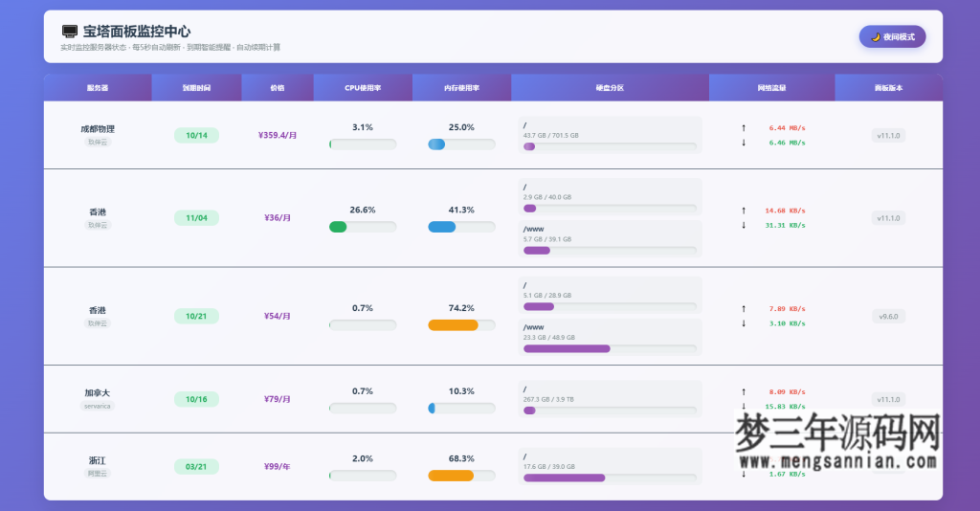
Task: Click the upload arrow in 加拿大 row
Action: click(744, 391)
